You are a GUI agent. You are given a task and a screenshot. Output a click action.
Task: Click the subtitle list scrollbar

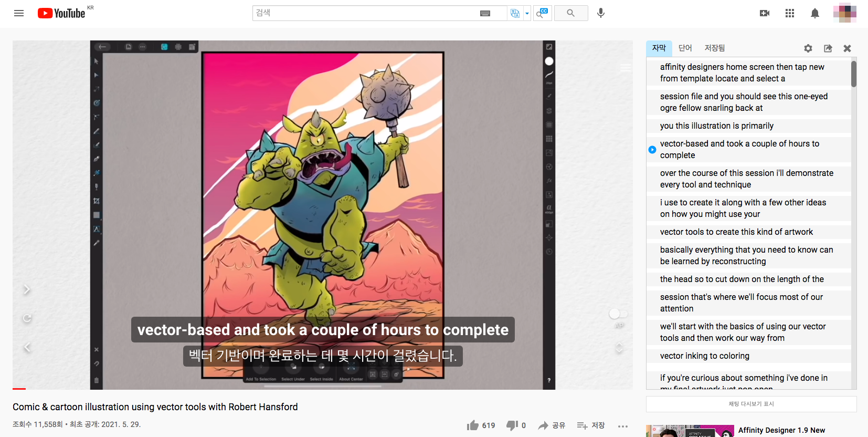pos(854,74)
